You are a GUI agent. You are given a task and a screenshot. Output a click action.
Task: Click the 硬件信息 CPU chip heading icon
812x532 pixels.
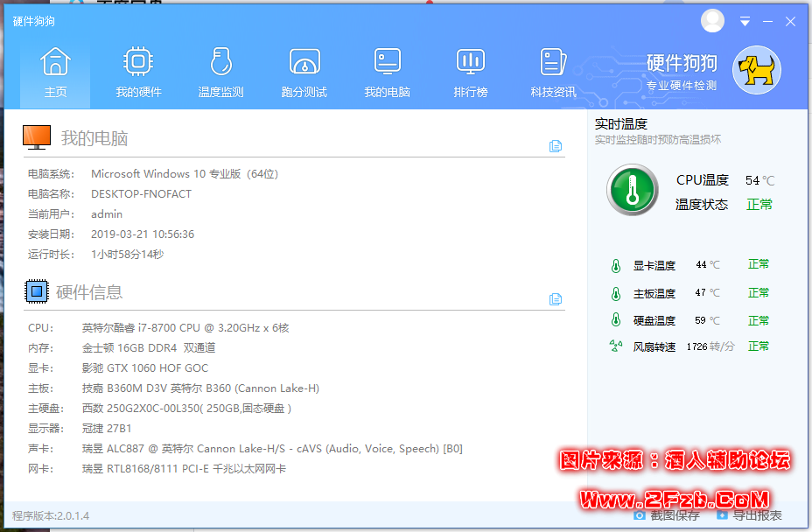(x=36, y=291)
